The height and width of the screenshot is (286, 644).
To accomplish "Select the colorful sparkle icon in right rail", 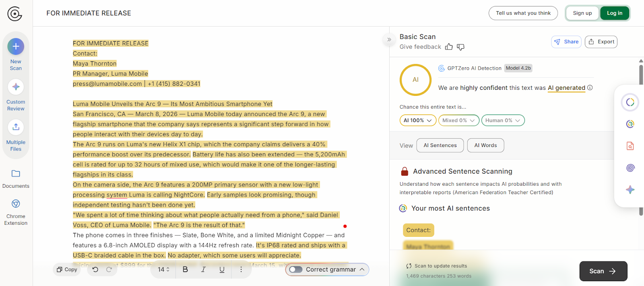I will coord(630,189).
